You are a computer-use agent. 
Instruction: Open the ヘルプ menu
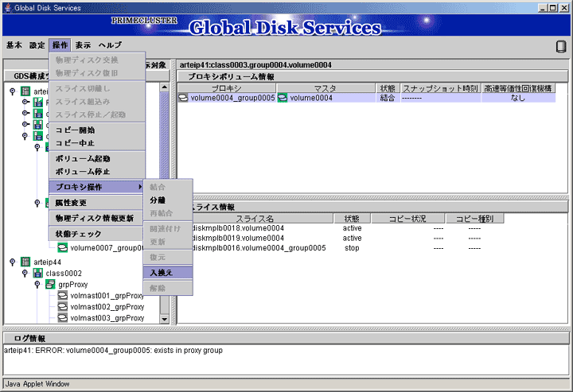[110, 45]
